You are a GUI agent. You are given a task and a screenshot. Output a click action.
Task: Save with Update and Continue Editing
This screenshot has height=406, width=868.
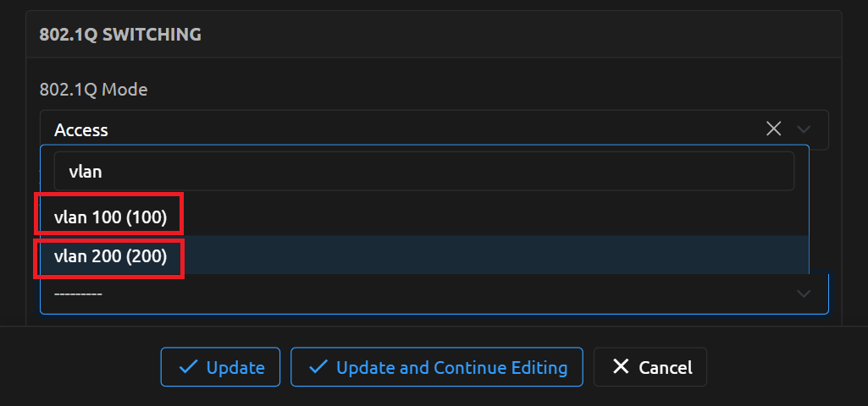(437, 367)
